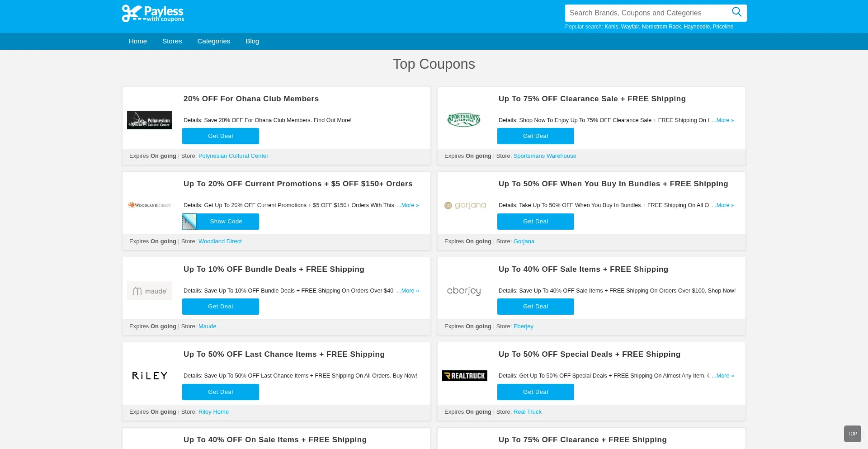This screenshot has width=868, height=449.
Task: Open the Categories menu
Action: click(x=214, y=41)
